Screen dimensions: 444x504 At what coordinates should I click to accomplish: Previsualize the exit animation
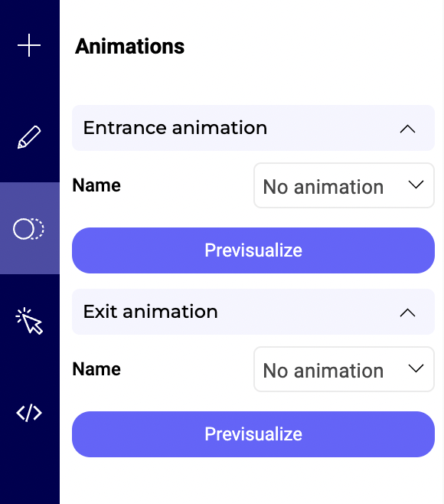click(253, 434)
